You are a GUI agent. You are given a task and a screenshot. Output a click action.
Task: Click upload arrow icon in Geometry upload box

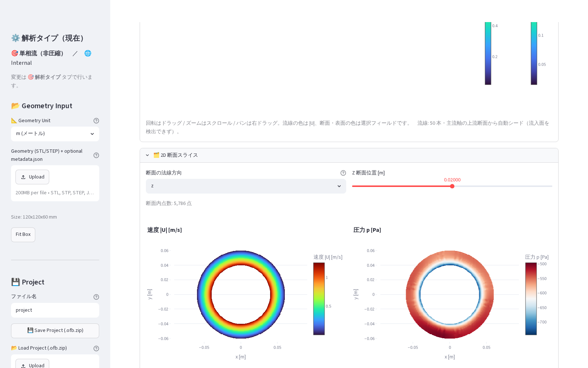coord(23,177)
